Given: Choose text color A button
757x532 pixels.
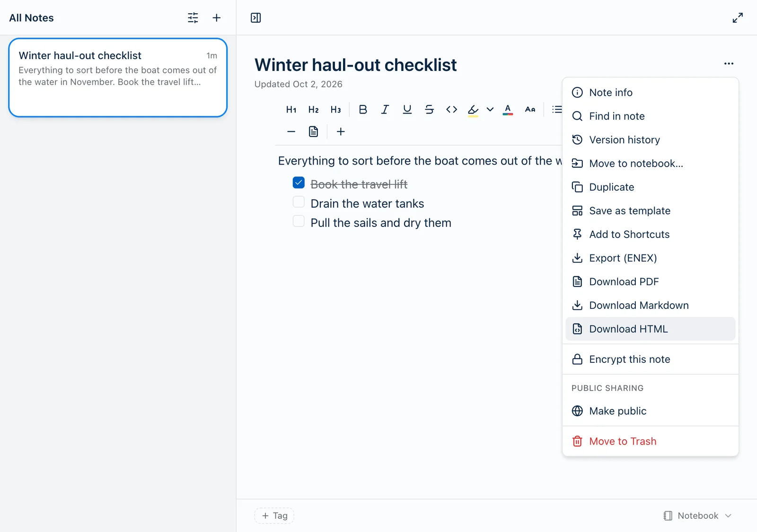Looking at the screenshot, I should pos(508,110).
